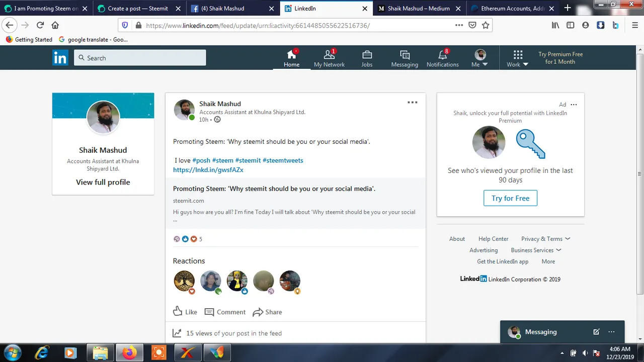Reload the page
This screenshot has width=644, height=362.
point(40,25)
